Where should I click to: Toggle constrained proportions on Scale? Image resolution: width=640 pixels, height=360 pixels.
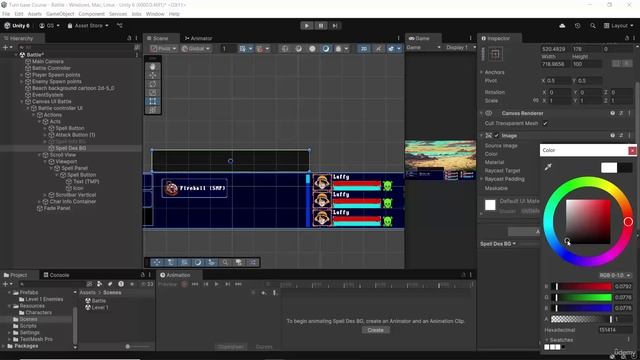(536, 100)
